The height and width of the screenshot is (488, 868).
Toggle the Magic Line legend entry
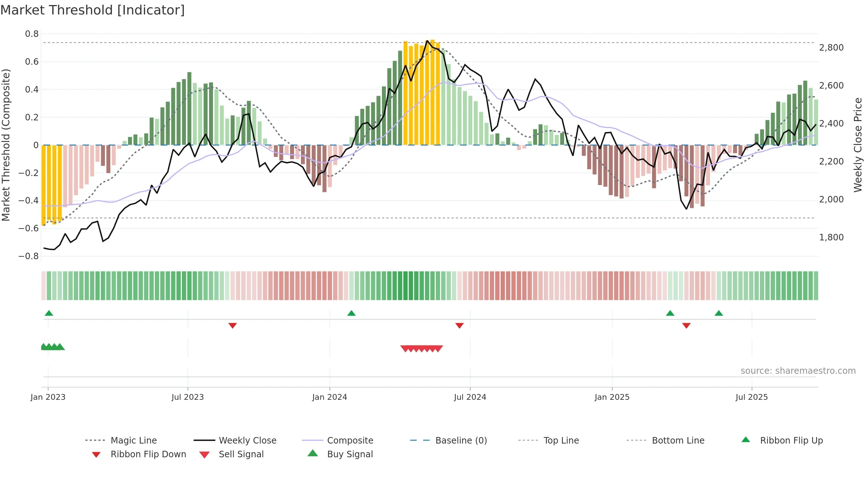coord(121,440)
